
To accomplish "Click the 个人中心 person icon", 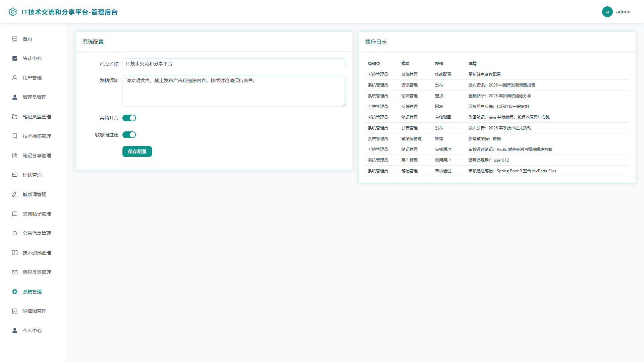I will 15,330.
